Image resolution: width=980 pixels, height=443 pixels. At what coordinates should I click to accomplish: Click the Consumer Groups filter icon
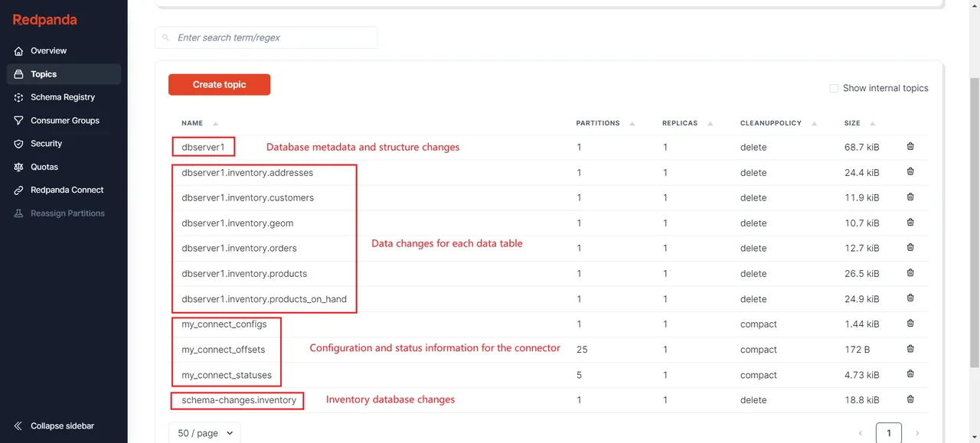click(19, 121)
